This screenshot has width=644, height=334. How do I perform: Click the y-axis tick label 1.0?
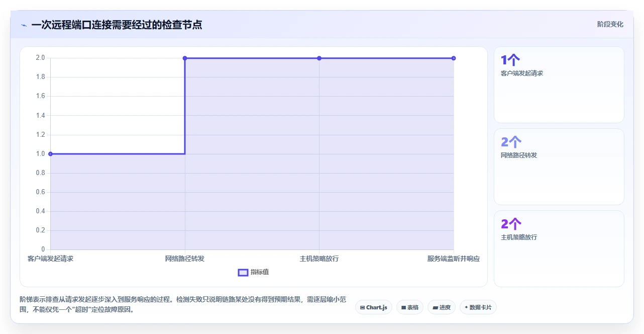click(x=40, y=154)
